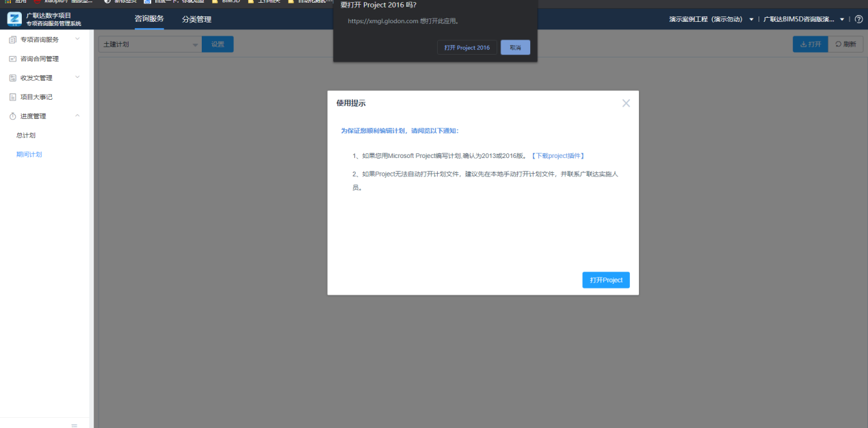Image resolution: width=868 pixels, height=428 pixels.
Task: Click the 咨询合同管理 sidebar icon
Action: (12, 59)
